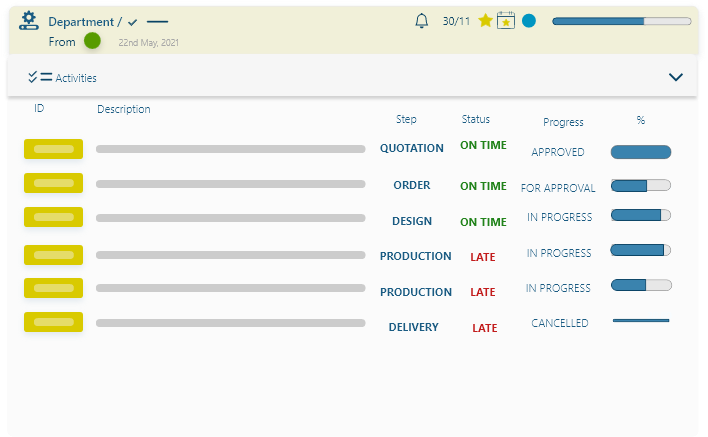The width and height of the screenshot is (708, 437).
Task: Click the ORDER step link
Action: [x=412, y=185]
